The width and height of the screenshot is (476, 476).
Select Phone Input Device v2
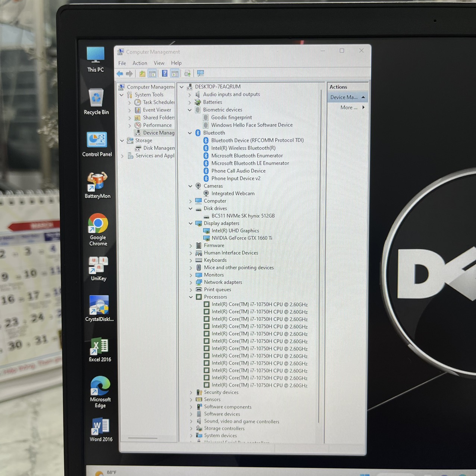tap(236, 178)
